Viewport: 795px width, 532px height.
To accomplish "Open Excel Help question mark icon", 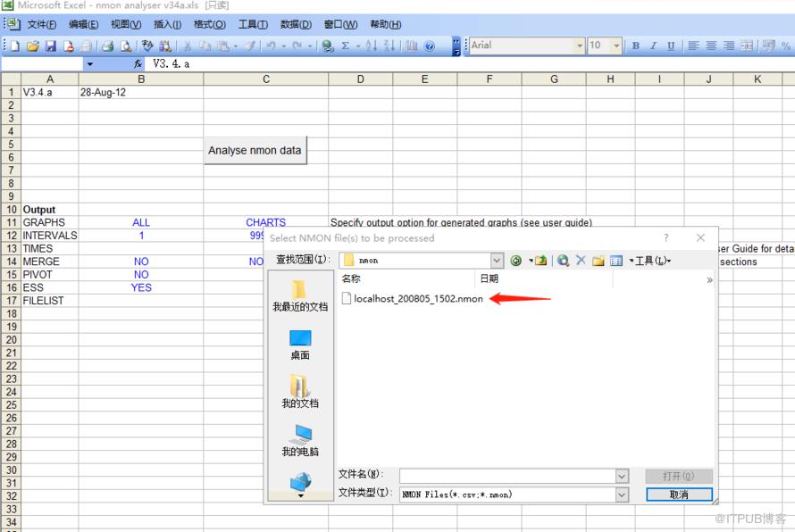I will pyautogui.click(x=430, y=46).
